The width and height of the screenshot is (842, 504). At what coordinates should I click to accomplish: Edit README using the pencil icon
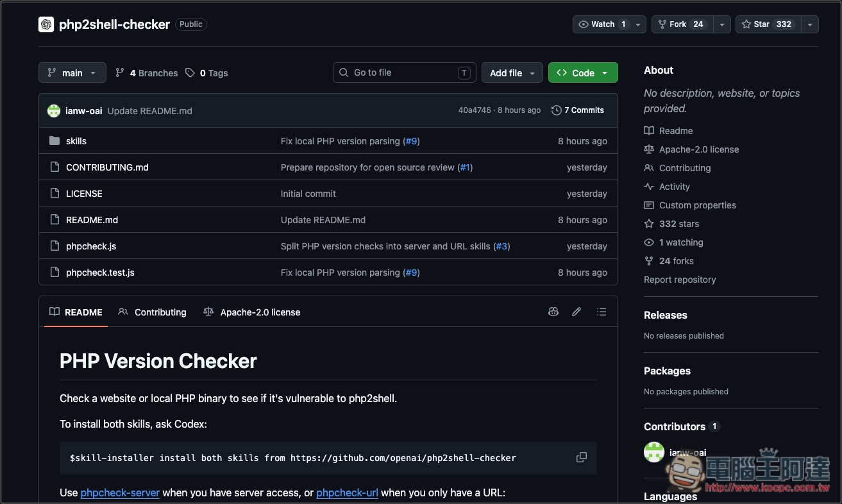coord(577,312)
